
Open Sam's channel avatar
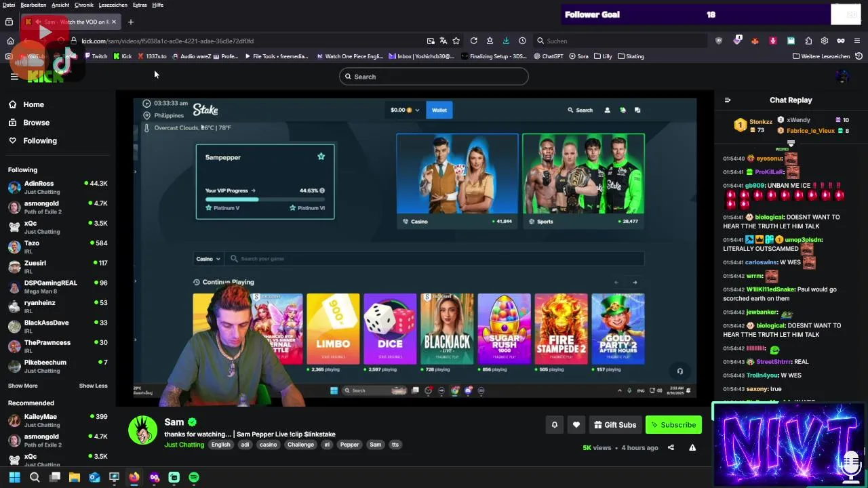click(142, 430)
